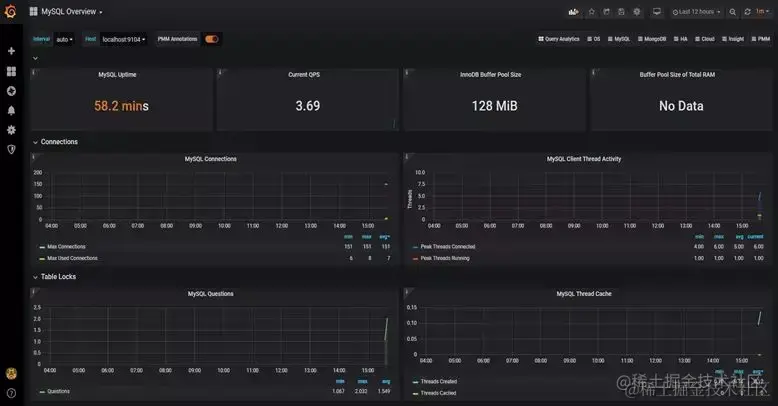Switch to TV monitor view mode icon
The height and width of the screenshot is (406, 778).
(x=656, y=12)
